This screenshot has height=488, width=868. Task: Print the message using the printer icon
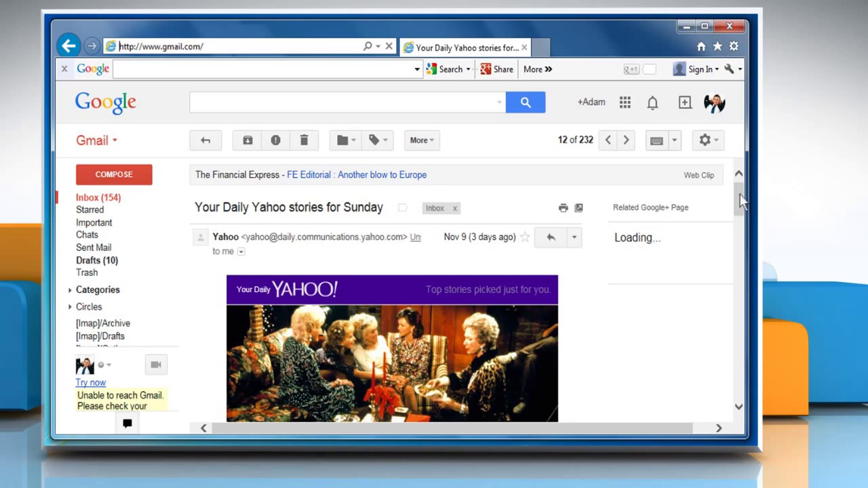[563, 208]
